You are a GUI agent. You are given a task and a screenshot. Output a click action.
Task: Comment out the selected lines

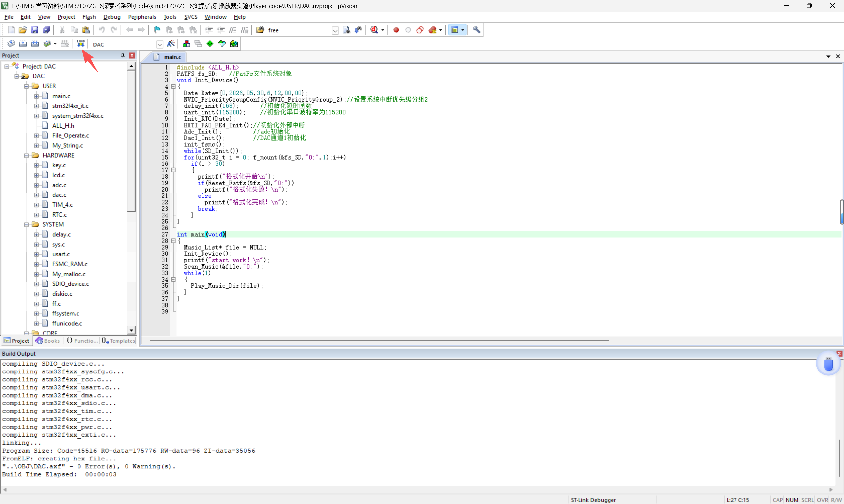(x=233, y=30)
